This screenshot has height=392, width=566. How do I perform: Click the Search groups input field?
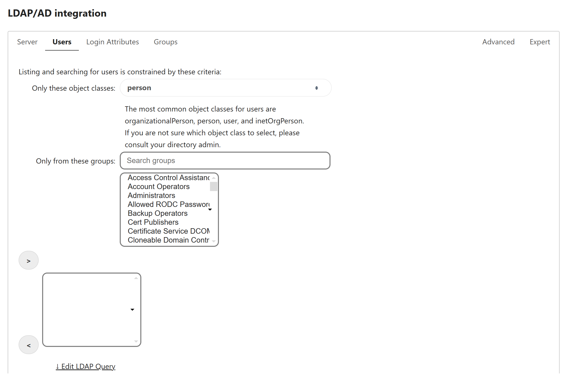point(225,161)
